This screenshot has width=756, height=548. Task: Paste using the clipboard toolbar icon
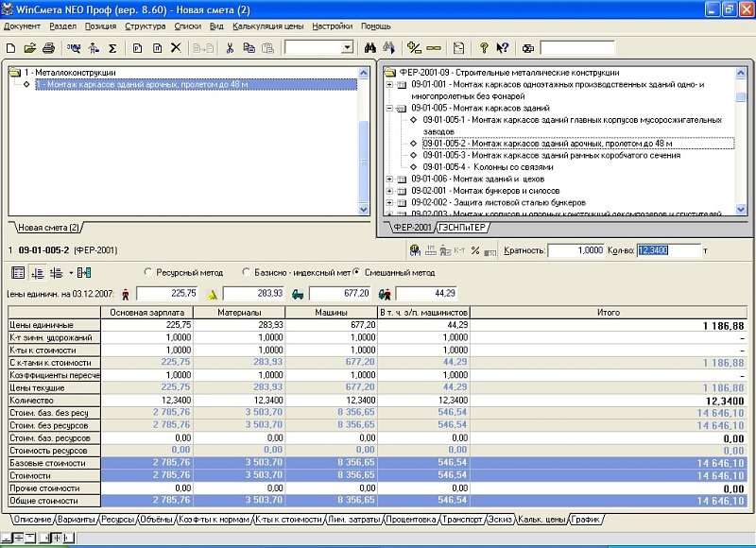pyautogui.click(x=267, y=48)
